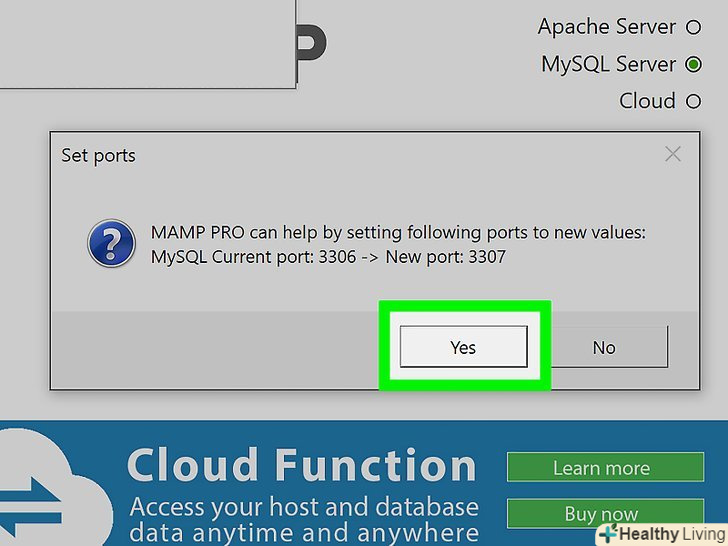
Task: Click the green MySQL Server status indicator
Action: tap(693, 65)
